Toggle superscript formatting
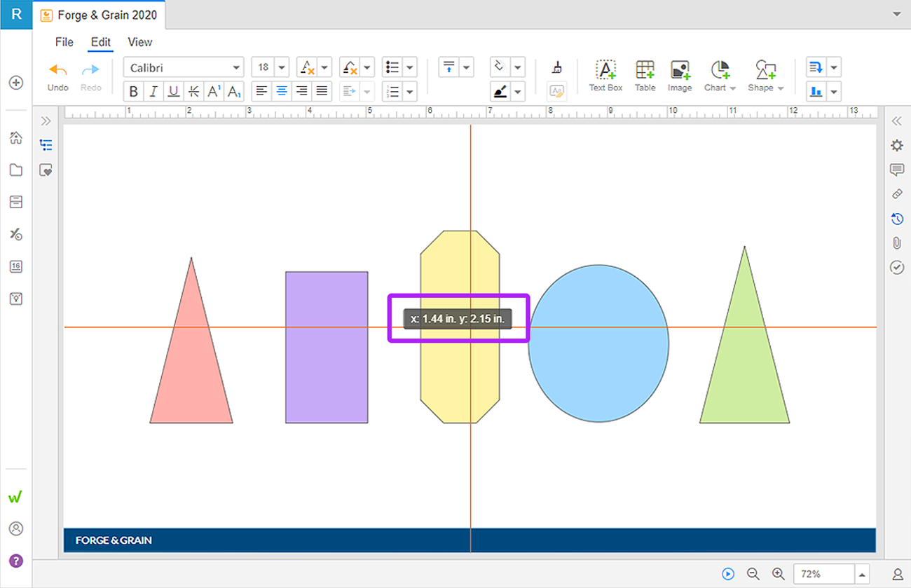The image size is (911, 588). click(214, 91)
